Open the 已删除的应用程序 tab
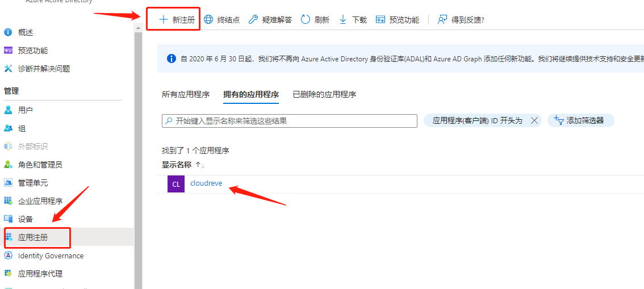This screenshot has width=644, height=289. coord(324,94)
